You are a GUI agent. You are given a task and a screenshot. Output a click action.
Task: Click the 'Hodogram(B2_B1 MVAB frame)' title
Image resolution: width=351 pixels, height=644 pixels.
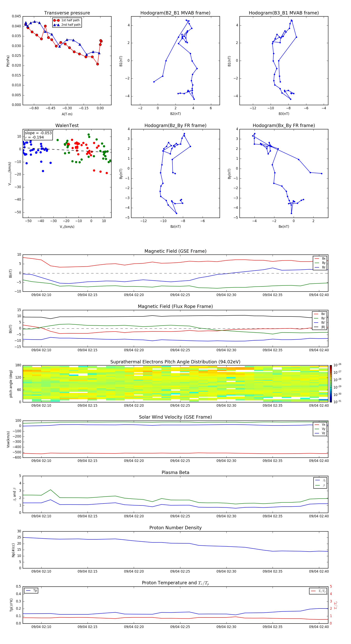click(x=175, y=13)
